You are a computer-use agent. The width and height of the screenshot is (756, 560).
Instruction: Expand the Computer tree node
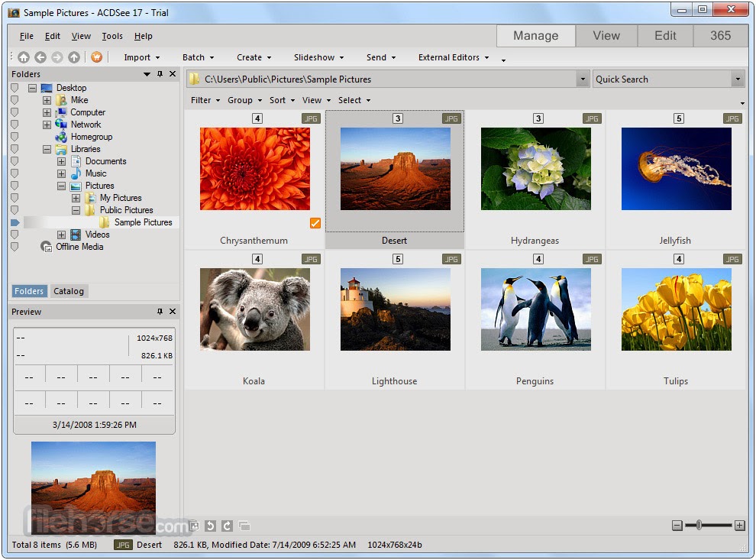point(47,112)
